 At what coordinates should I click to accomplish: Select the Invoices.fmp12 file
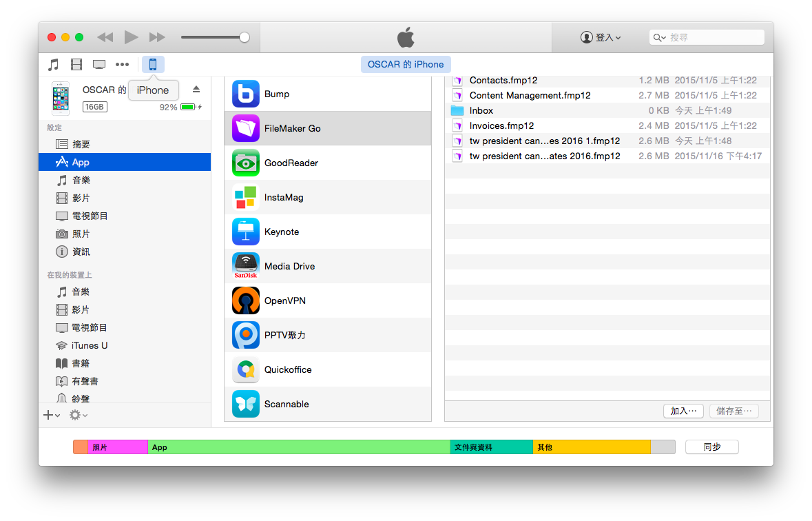pyautogui.click(x=607, y=125)
